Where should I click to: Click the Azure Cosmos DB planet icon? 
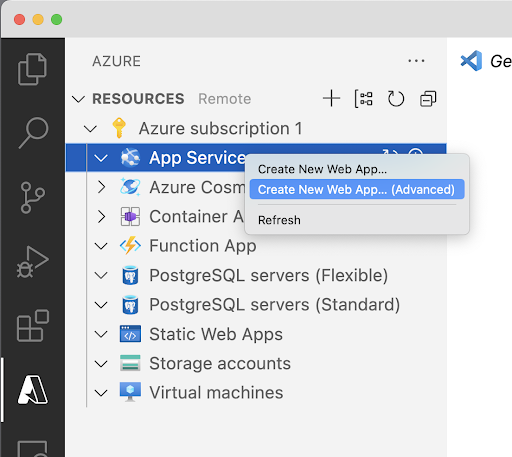[130, 186]
